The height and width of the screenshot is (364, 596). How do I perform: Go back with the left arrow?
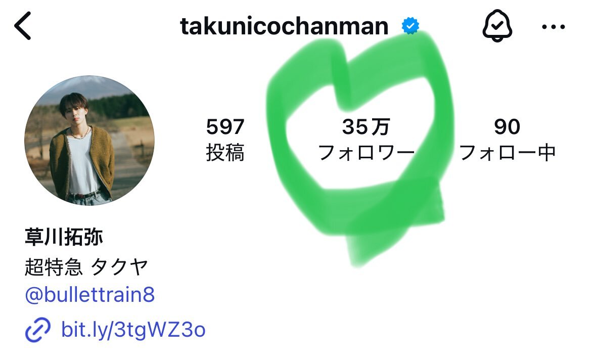coord(22,26)
